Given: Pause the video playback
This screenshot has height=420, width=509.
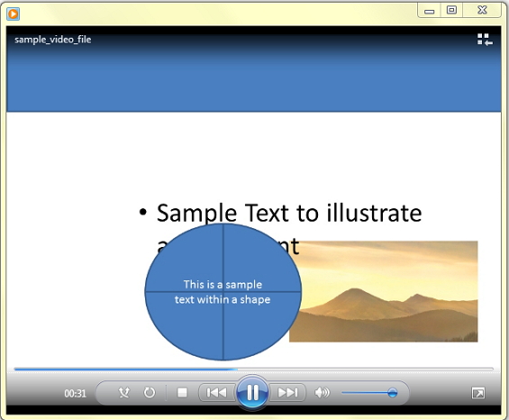Looking at the screenshot, I should tap(252, 392).
